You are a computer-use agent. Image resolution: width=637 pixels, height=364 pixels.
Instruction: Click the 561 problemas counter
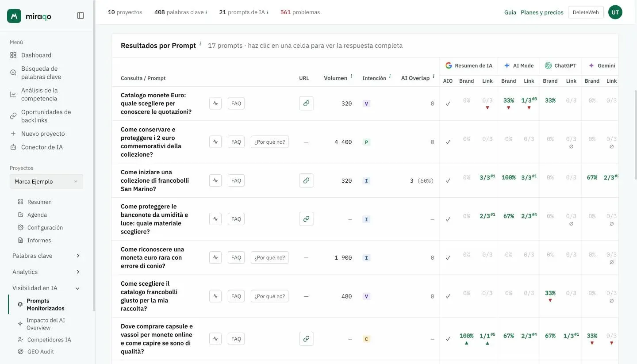coord(300,12)
